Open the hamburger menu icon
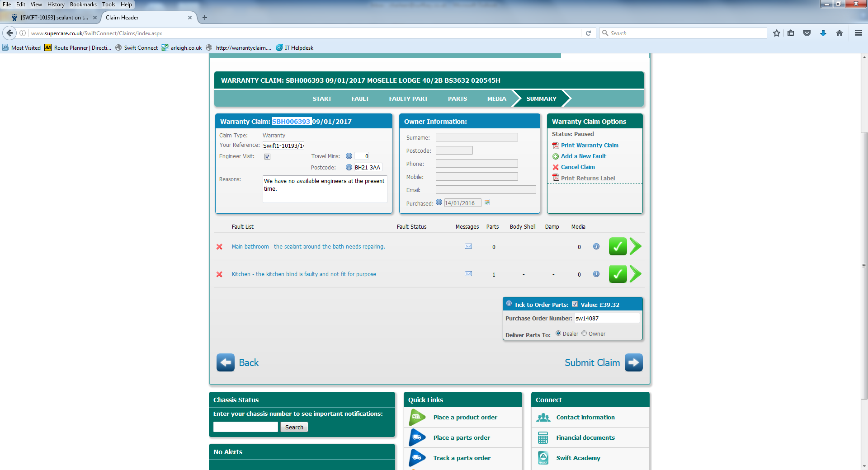The width and height of the screenshot is (868, 470). pyautogui.click(x=859, y=33)
